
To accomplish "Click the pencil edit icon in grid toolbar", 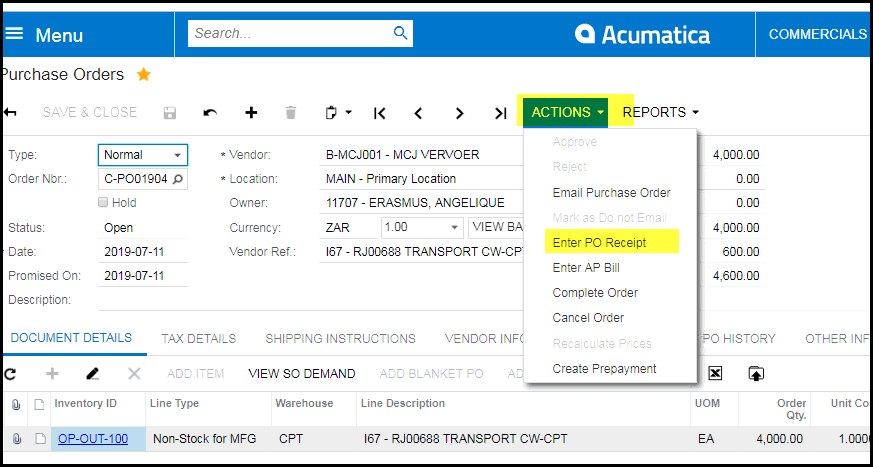I will point(93,374).
